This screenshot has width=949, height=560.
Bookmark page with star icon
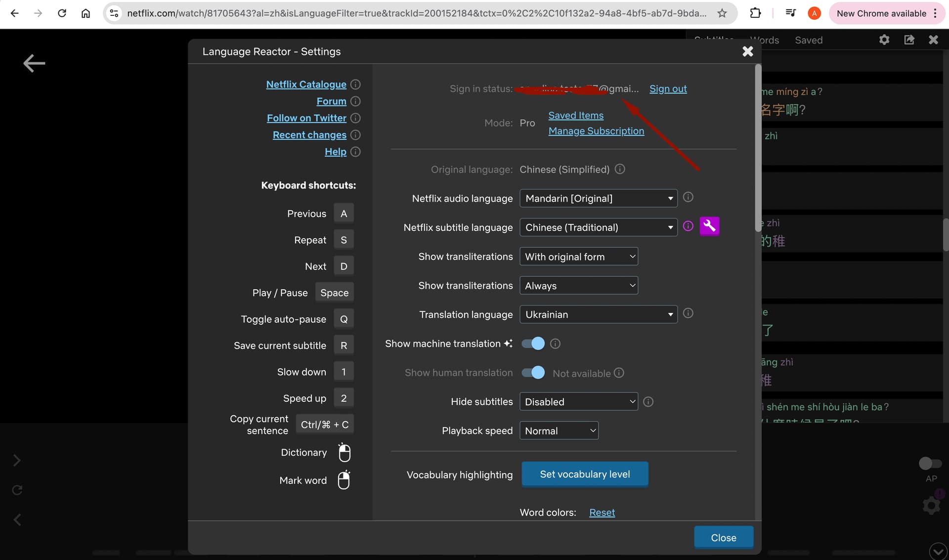722,13
